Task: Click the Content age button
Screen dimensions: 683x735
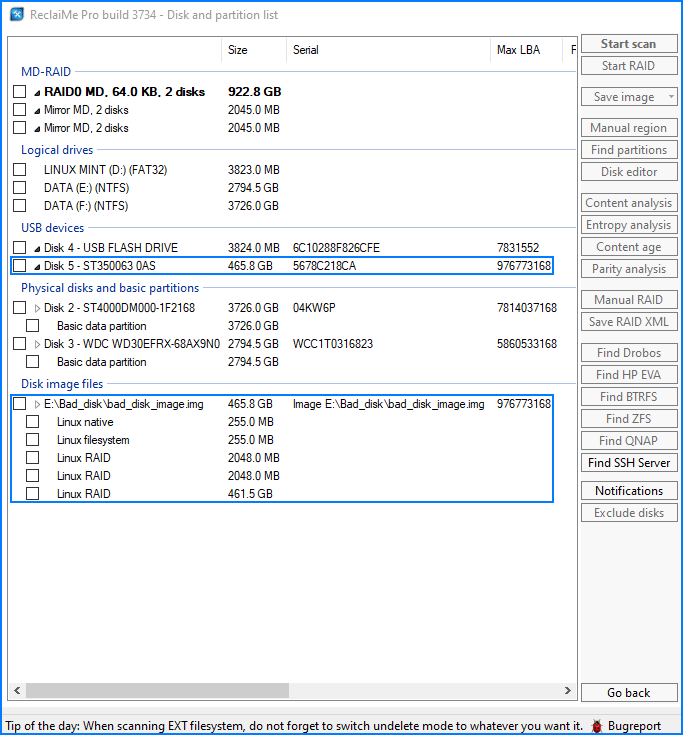Action: [629, 247]
